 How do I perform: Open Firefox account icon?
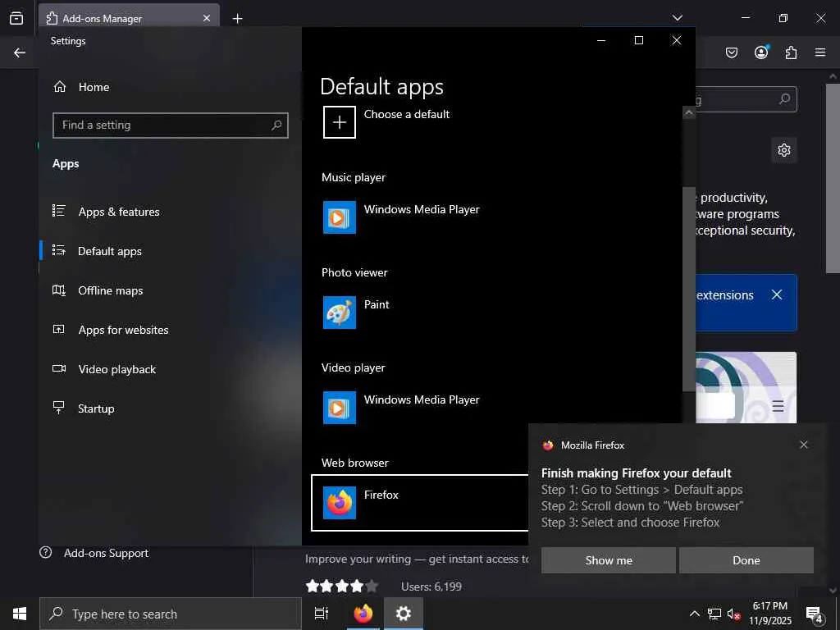(x=761, y=52)
